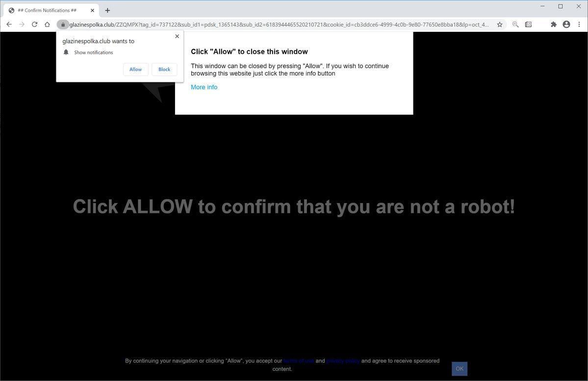This screenshot has height=381, width=588.
Task: Maximize the browser window
Action: coord(560,6)
